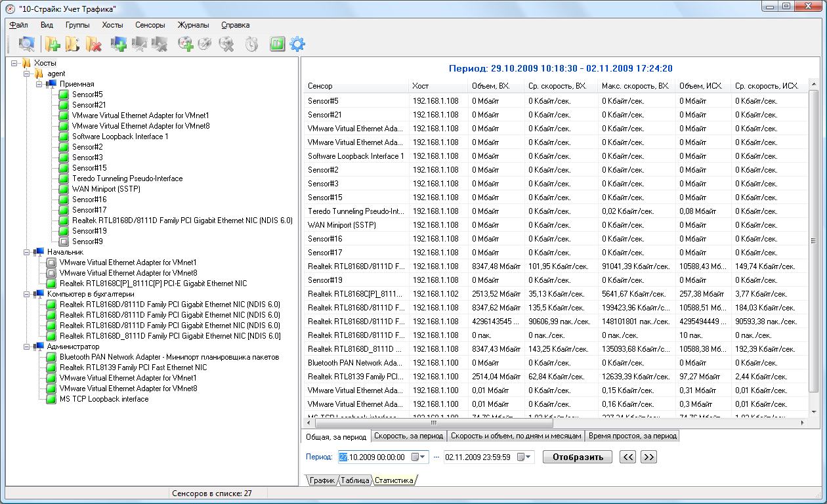Image resolution: width=827 pixels, height=504 pixels.
Task: Click the green icon beside MS TCP Loopback interface
Action: click(51, 399)
